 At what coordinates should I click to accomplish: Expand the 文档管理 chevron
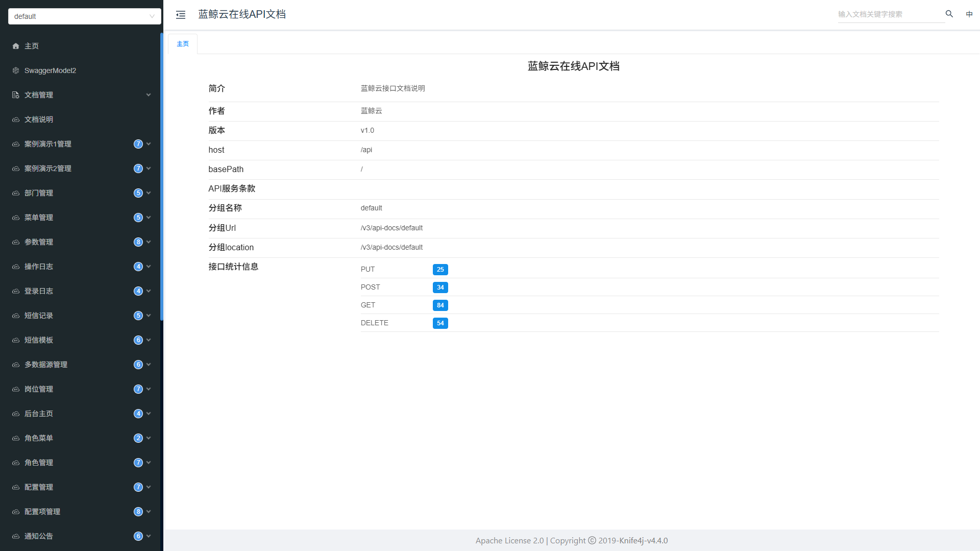(x=149, y=94)
